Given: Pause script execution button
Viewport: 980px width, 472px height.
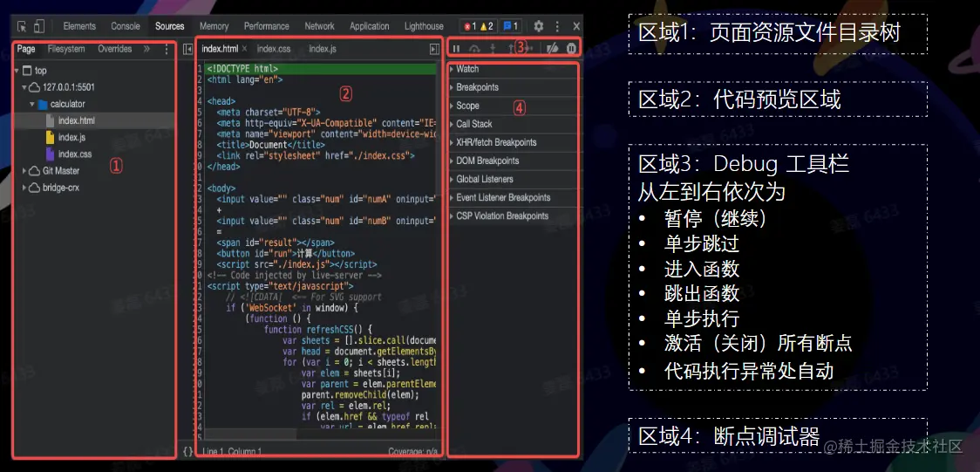Looking at the screenshot, I should click(x=456, y=48).
